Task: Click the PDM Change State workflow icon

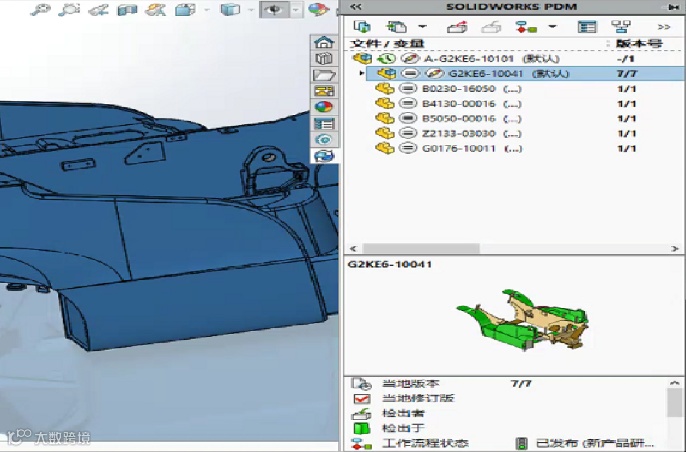Action: click(526, 27)
